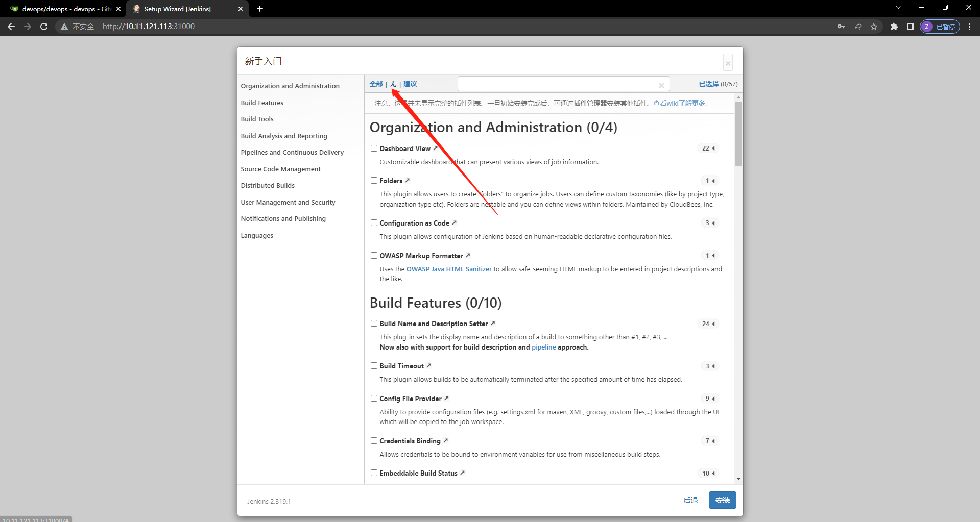Jump to Build Tools category
This screenshot has height=522, width=980.
click(x=257, y=119)
